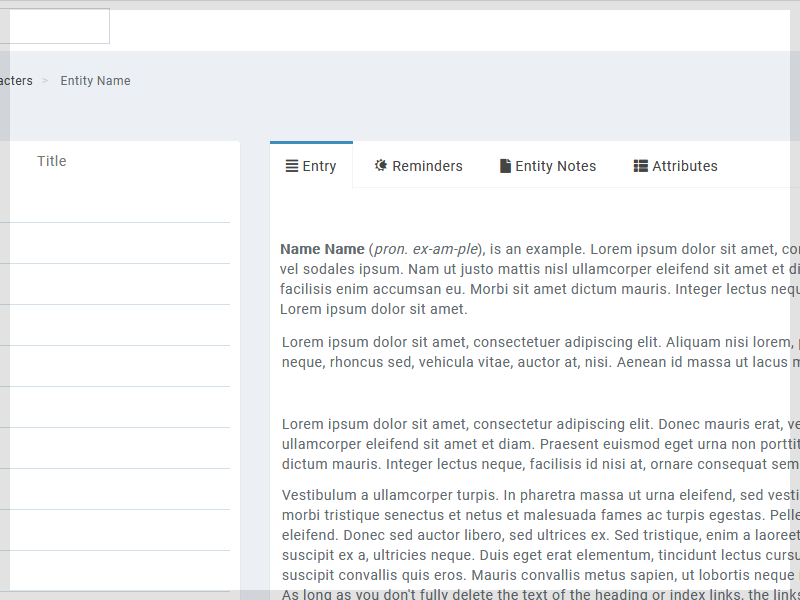The height and width of the screenshot is (600, 800).
Task: Click the Entity Name breadcrumb
Action: click(95, 81)
